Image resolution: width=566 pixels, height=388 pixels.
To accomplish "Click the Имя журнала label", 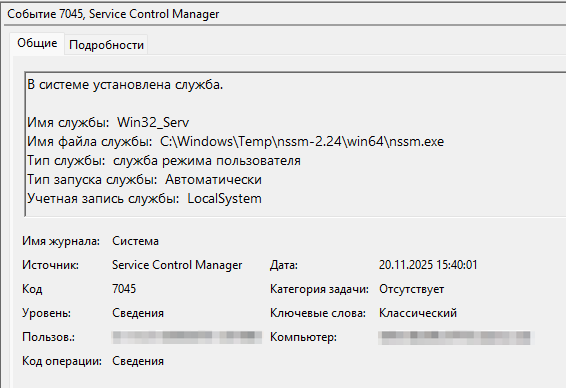I will click(61, 241).
